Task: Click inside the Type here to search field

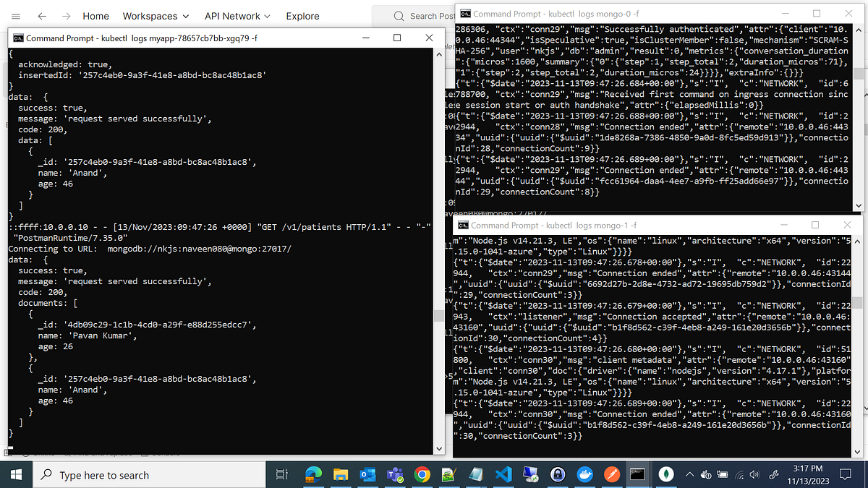Action: coord(130,475)
